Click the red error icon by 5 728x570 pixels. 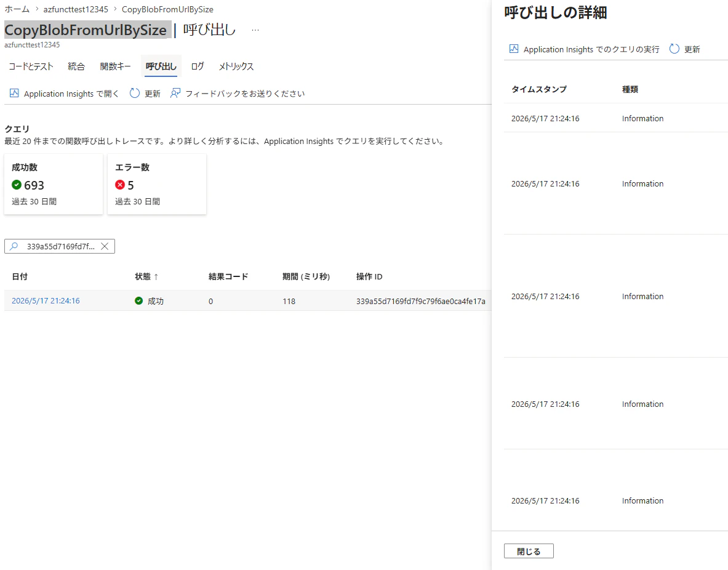(x=120, y=185)
